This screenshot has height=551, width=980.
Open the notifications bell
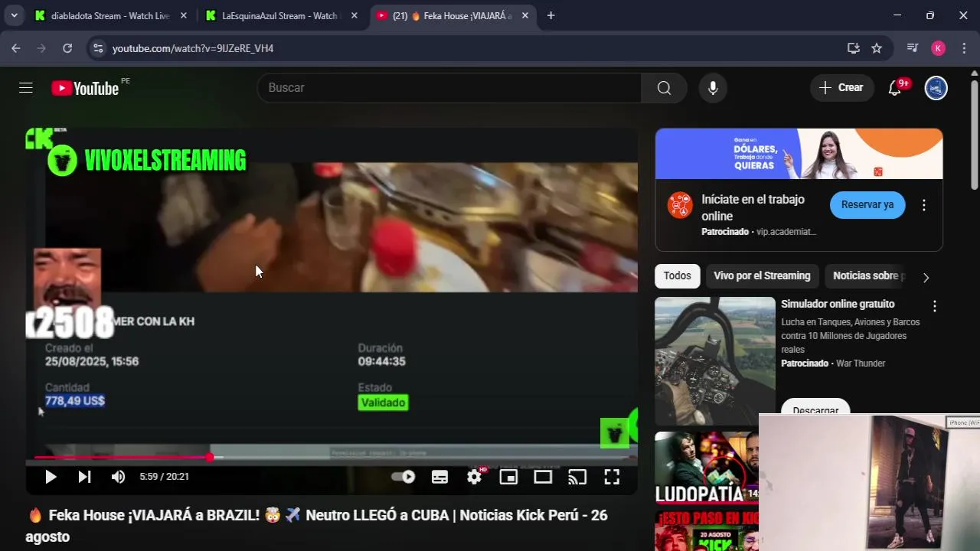click(x=894, y=88)
